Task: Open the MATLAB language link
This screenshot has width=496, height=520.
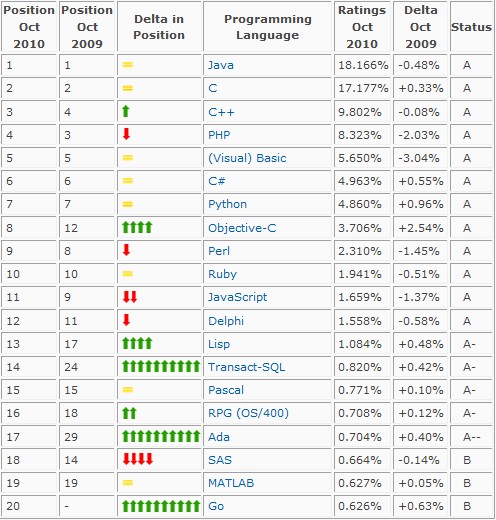Action: click(x=231, y=483)
